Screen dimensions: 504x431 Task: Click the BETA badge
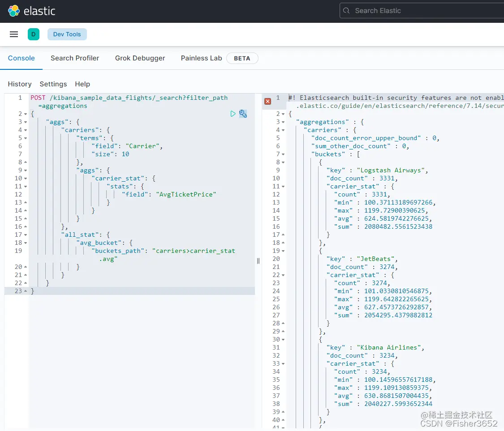(x=242, y=59)
